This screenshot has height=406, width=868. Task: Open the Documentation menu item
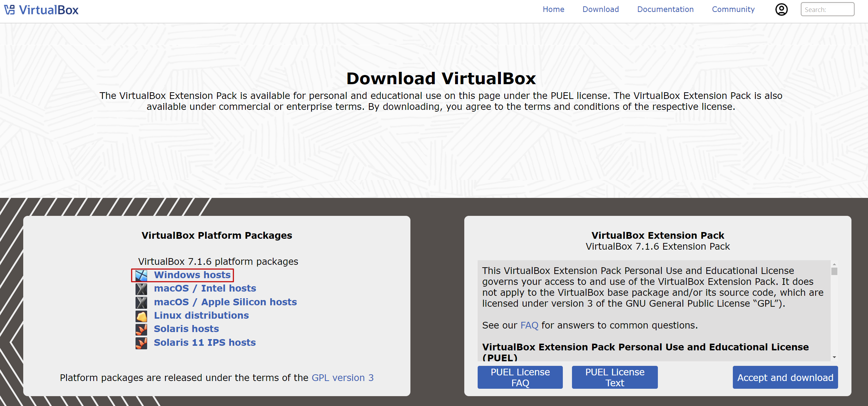[665, 10]
